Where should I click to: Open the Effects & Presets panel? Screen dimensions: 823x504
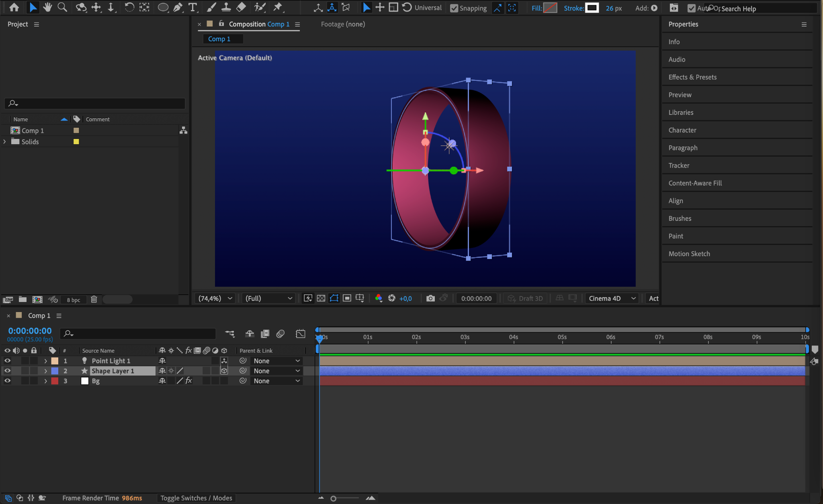[692, 77]
